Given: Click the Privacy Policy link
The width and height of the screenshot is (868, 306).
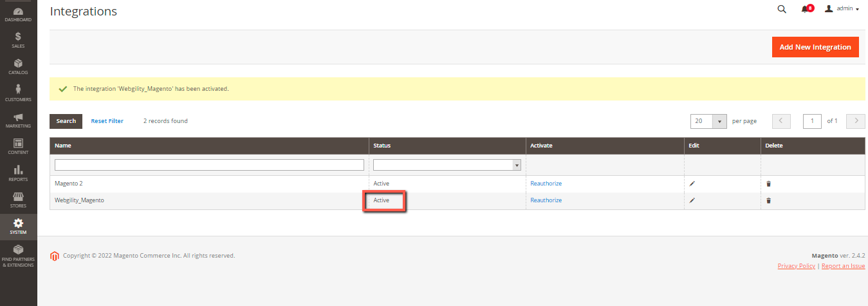Looking at the screenshot, I should (796, 266).
